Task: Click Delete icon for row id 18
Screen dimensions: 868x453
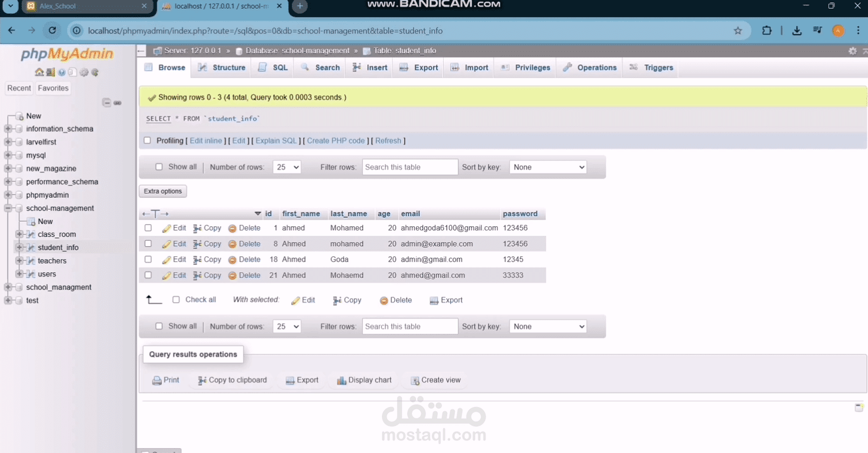Action: click(232, 260)
